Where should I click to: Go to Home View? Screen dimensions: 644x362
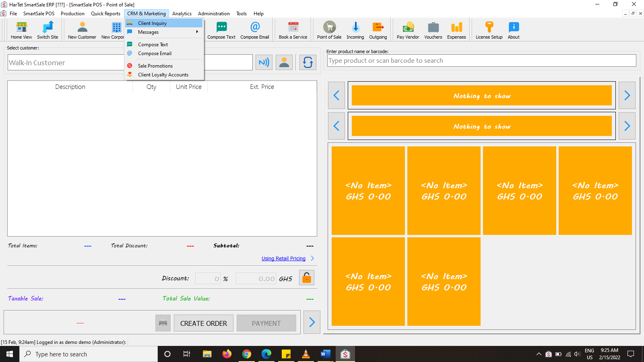(21, 29)
